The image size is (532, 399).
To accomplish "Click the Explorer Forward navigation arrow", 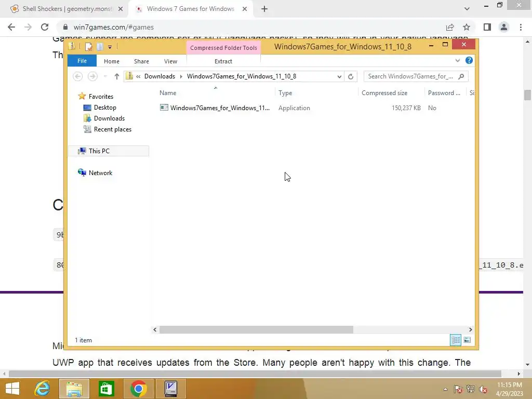I will click(x=92, y=76).
